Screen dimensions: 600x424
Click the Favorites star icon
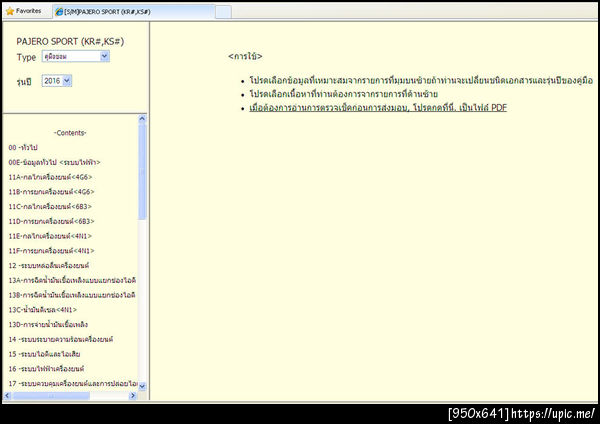tap(10, 11)
